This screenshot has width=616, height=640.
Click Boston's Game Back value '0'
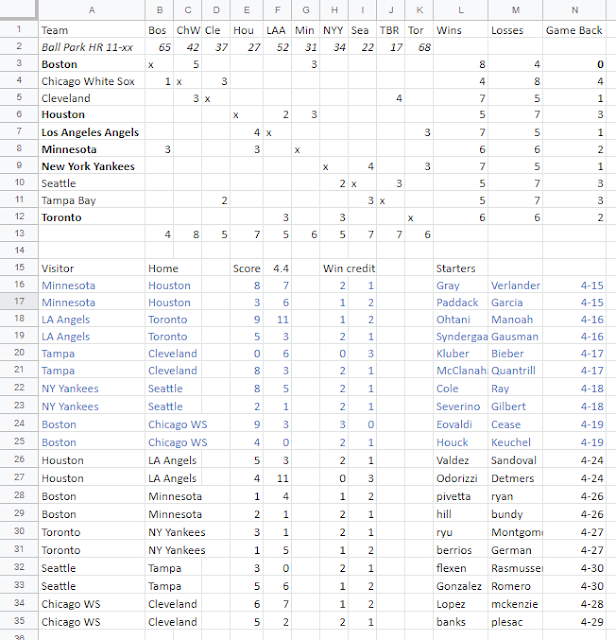[x=574, y=64]
